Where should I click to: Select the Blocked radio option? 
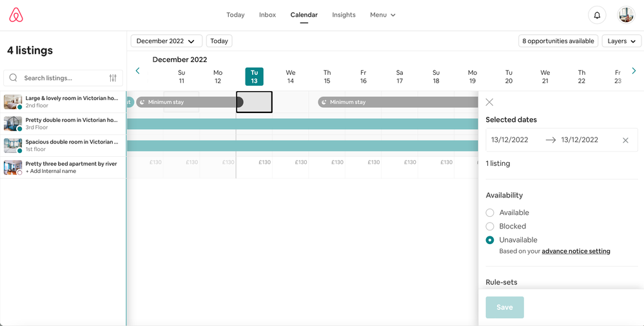click(x=490, y=227)
